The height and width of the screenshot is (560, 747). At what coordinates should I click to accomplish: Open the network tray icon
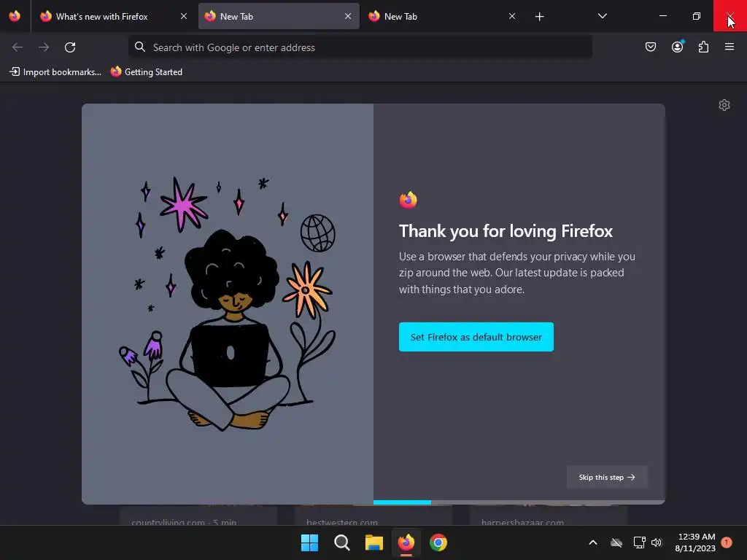(x=639, y=542)
